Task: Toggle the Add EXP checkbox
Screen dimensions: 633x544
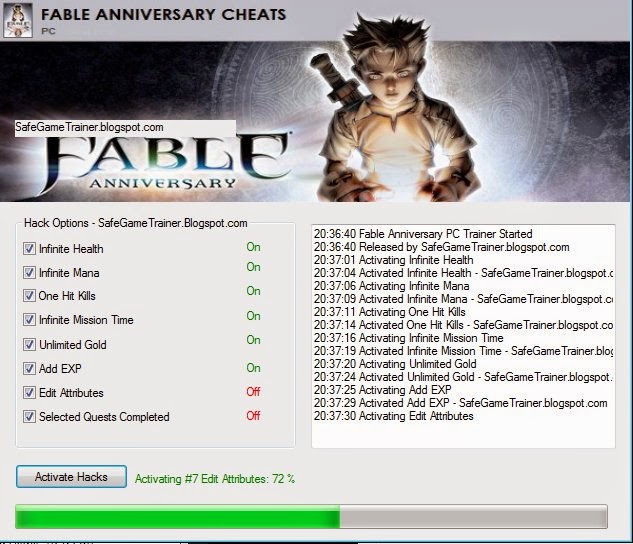Action: tap(29, 368)
